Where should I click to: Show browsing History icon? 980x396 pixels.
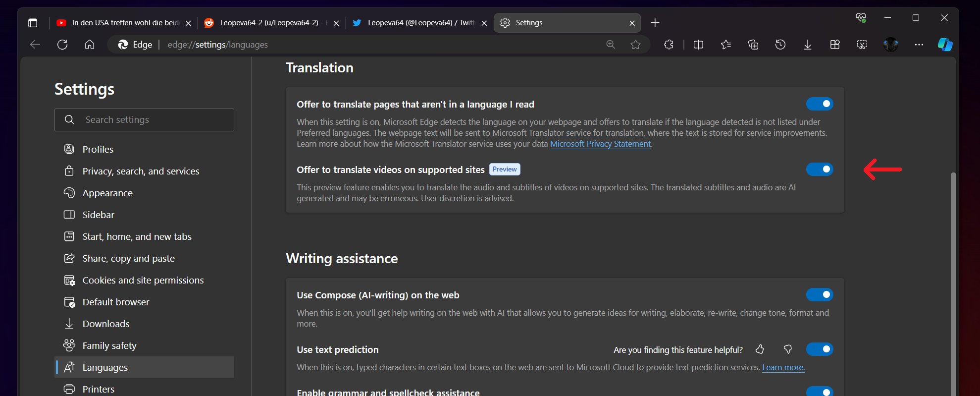click(x=780, y=45)
